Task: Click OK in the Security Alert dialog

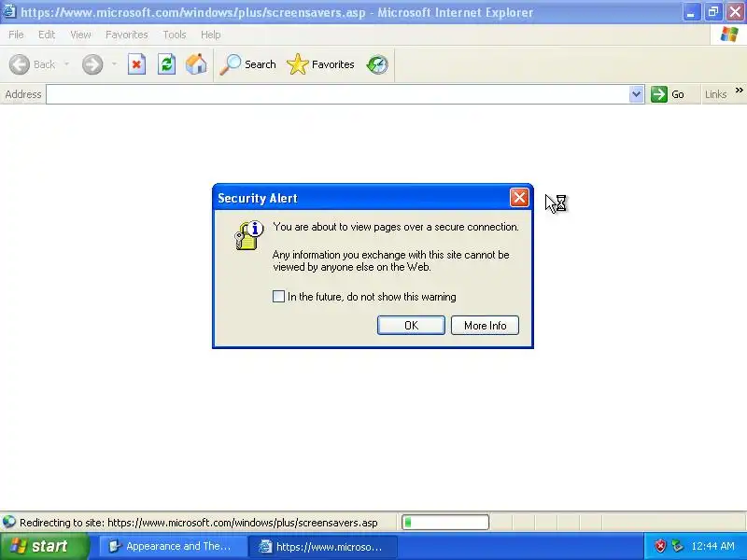Action: click(x=411, y=325)
